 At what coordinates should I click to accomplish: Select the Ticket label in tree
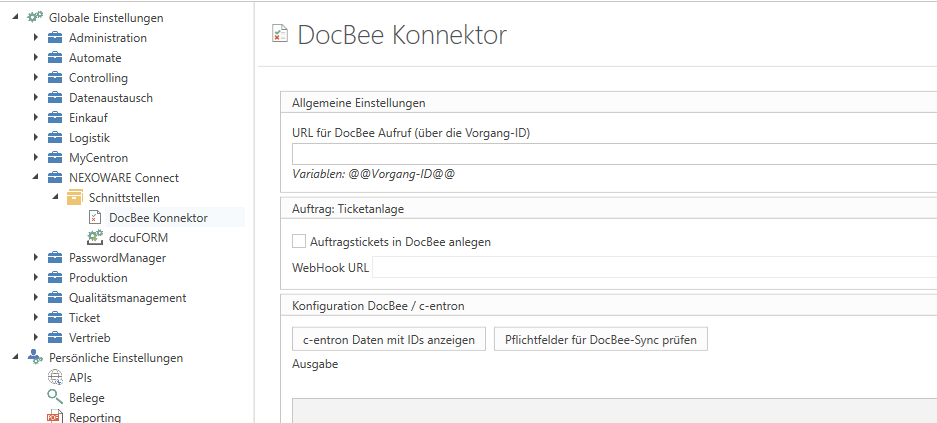(85, 318)
